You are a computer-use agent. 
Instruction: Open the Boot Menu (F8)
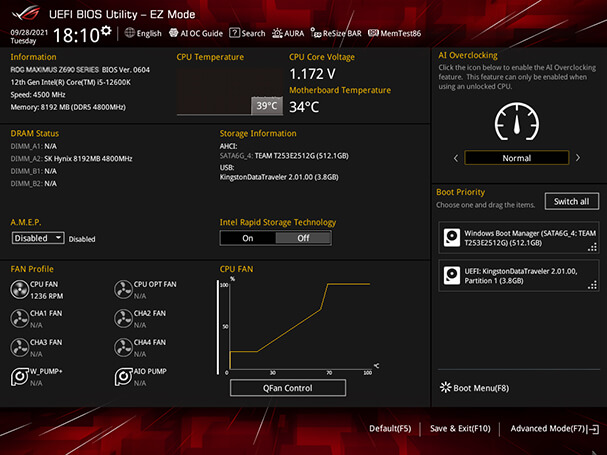coord(474,387)
